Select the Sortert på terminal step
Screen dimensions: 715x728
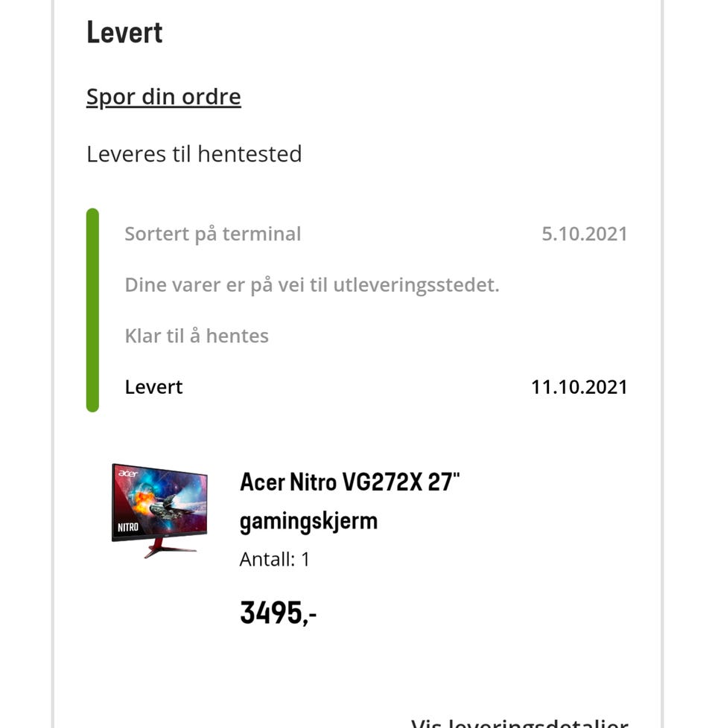[213, 234]
